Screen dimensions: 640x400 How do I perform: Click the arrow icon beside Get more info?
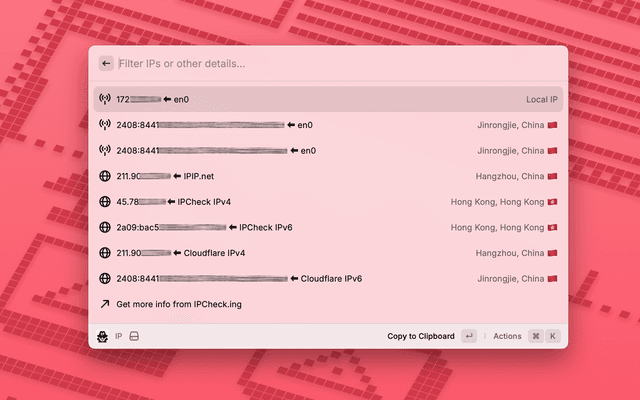pos(105,304)
